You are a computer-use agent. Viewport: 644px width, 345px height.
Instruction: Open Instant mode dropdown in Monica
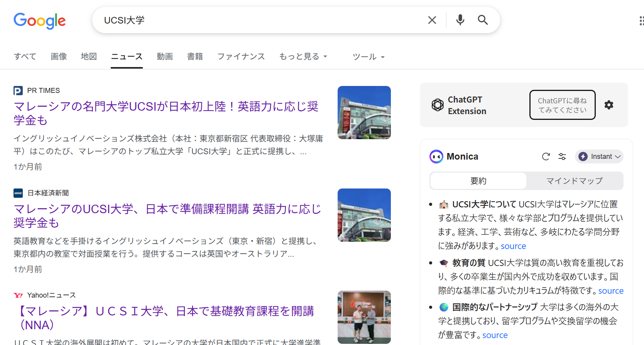pyautogui.click(x=599, y=157)
